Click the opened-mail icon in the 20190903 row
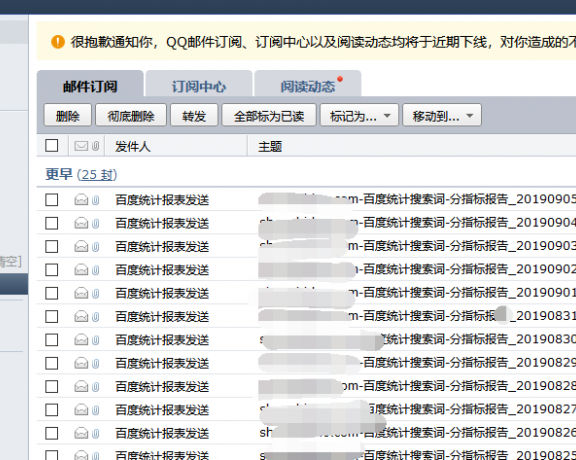576x460 pixels. click(81, 247)
